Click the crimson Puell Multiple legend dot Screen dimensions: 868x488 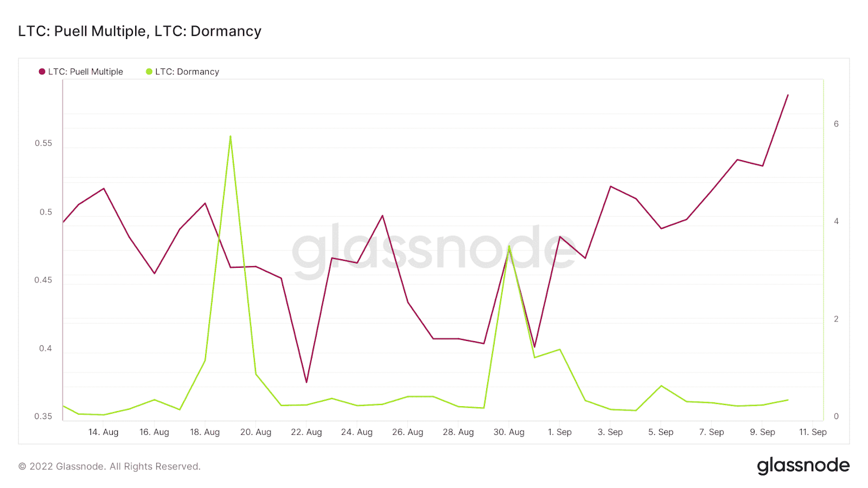point(42,72)
